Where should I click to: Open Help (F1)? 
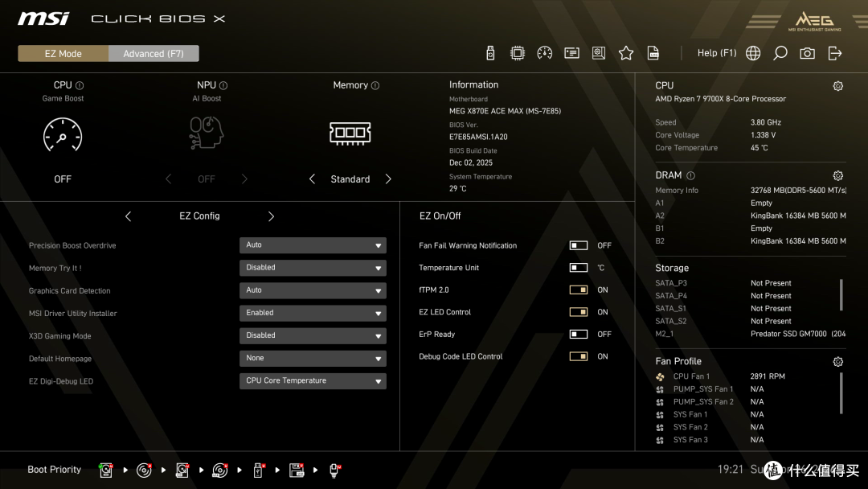point(717,53)
